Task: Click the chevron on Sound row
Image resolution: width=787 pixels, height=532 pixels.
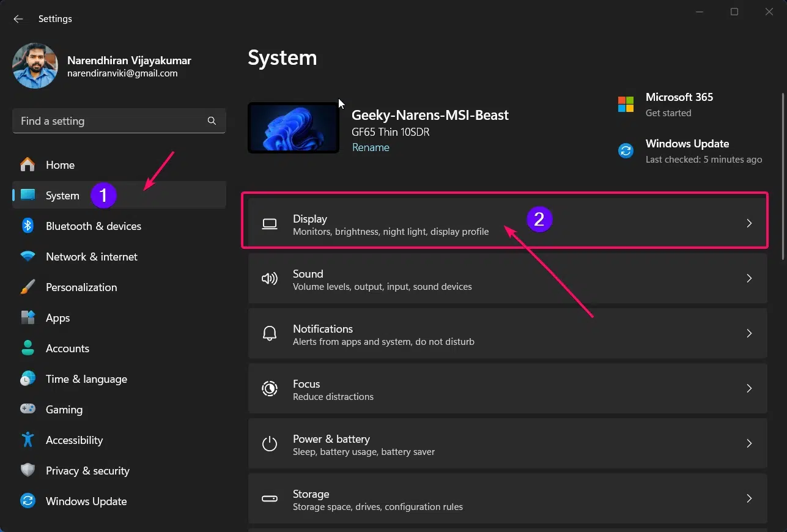Action: tap(749, 279)
